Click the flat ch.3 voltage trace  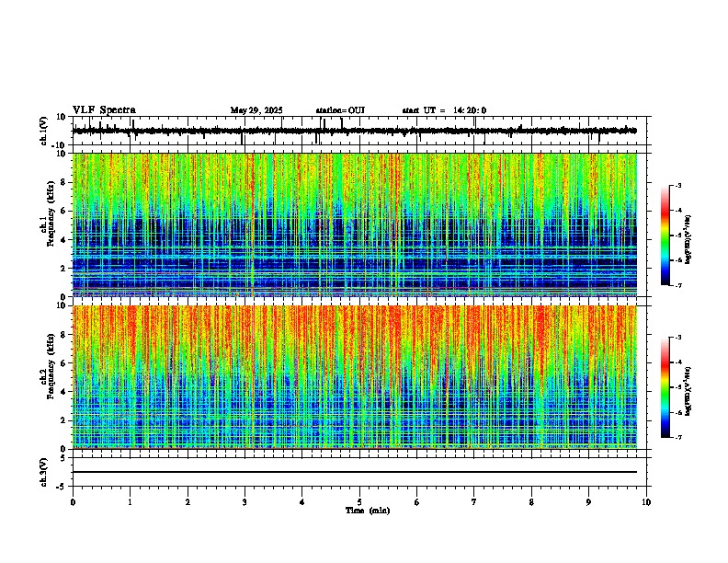click(x=355, y=472)
